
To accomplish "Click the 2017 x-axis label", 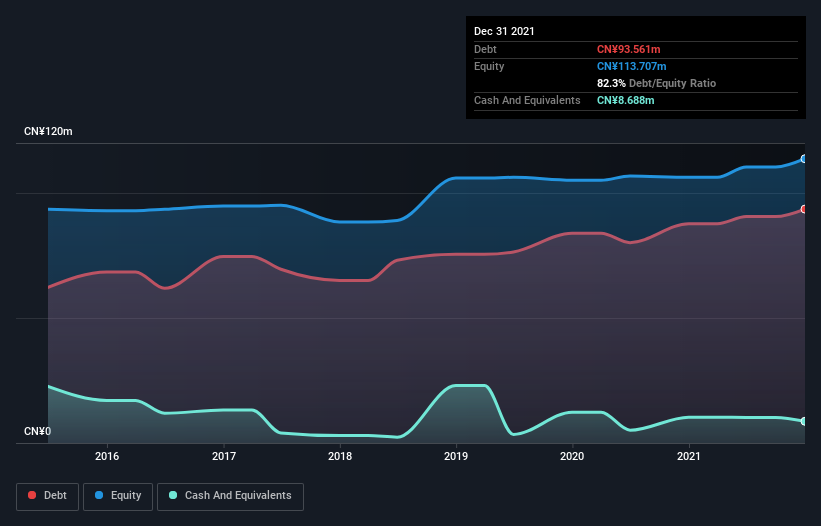I will tap(224, 456).
